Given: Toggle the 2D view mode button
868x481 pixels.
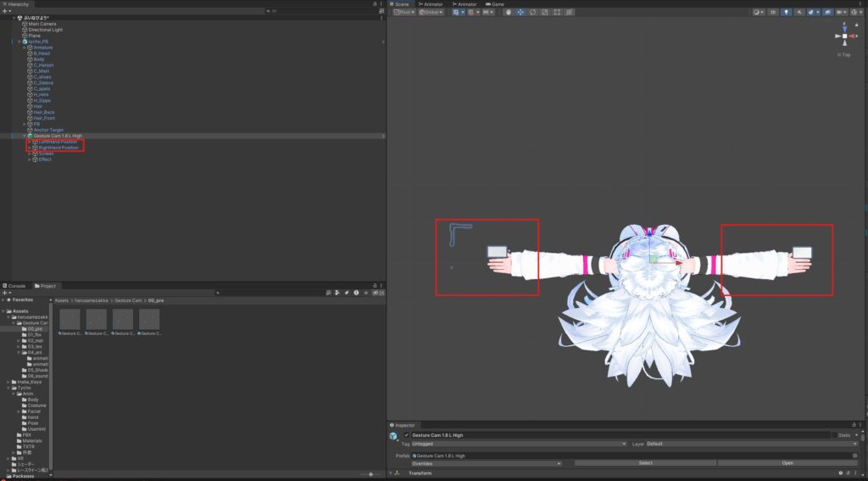Looking at the screenshot, I should point(772,13).
